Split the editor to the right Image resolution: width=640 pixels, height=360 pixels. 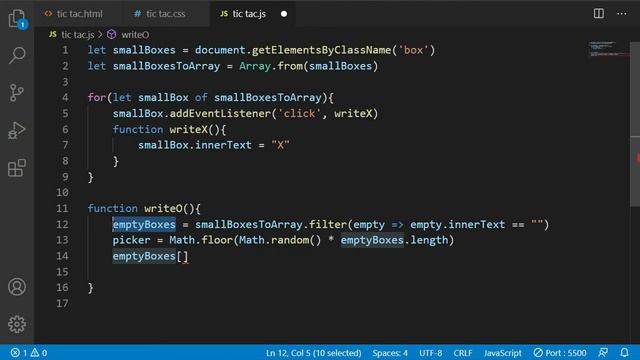[x=598, y=13]
